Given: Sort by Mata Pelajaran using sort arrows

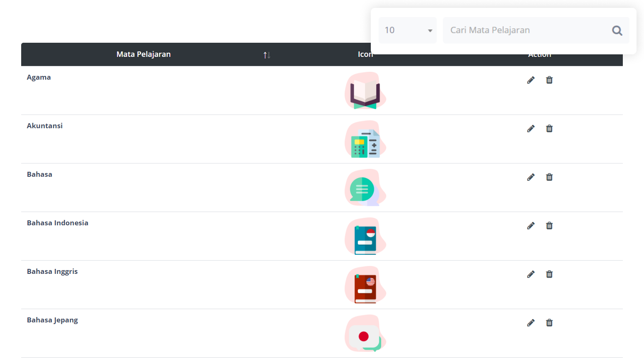Looking at the screenshot, I should [x=267, y=55].
